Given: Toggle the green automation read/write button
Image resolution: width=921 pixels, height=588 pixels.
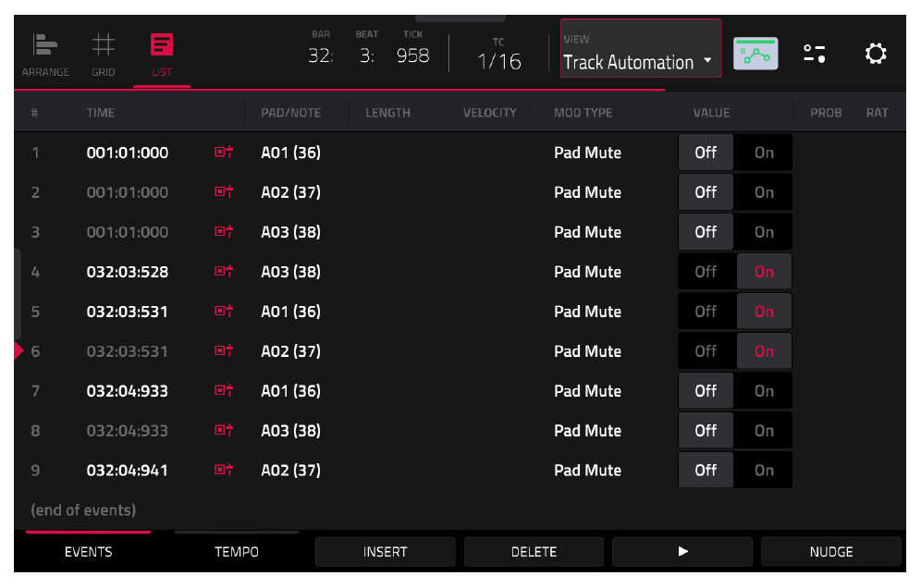Looking at the screenshot, I should point(755,54).
